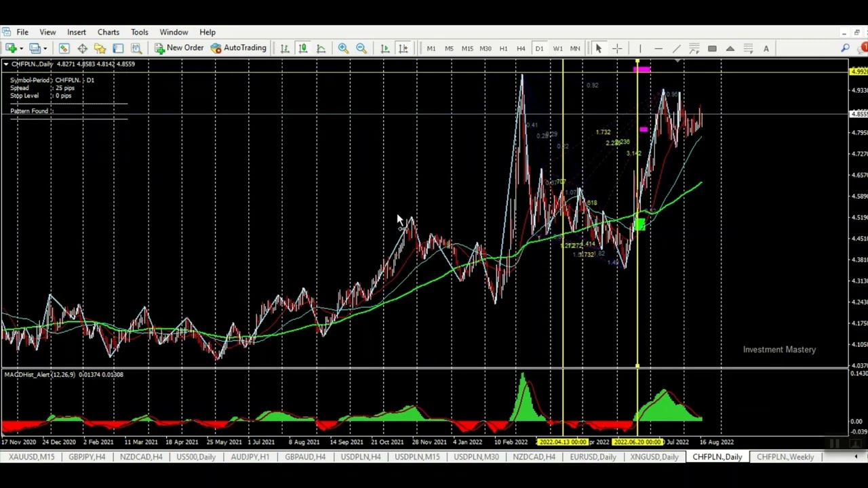The image size is (868, 488).
Task: Open the Window menu
Action: 174,32
